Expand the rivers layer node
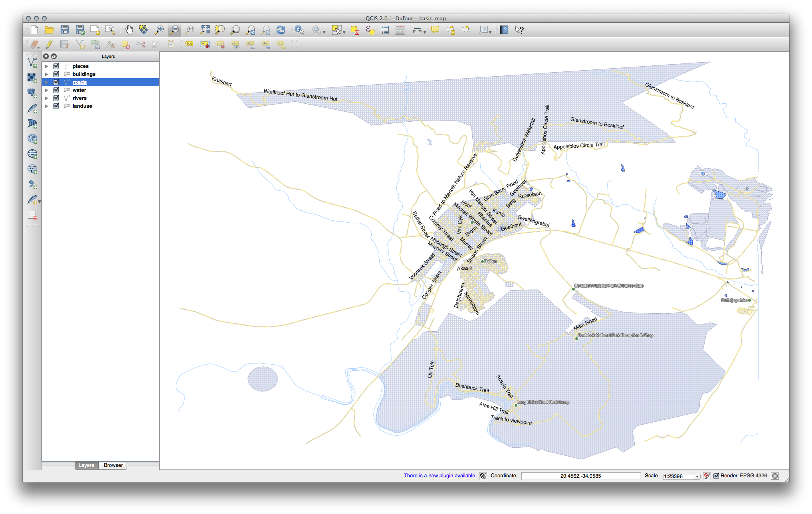The height and width of the screenshot is (514, 812). coord(47,98)
